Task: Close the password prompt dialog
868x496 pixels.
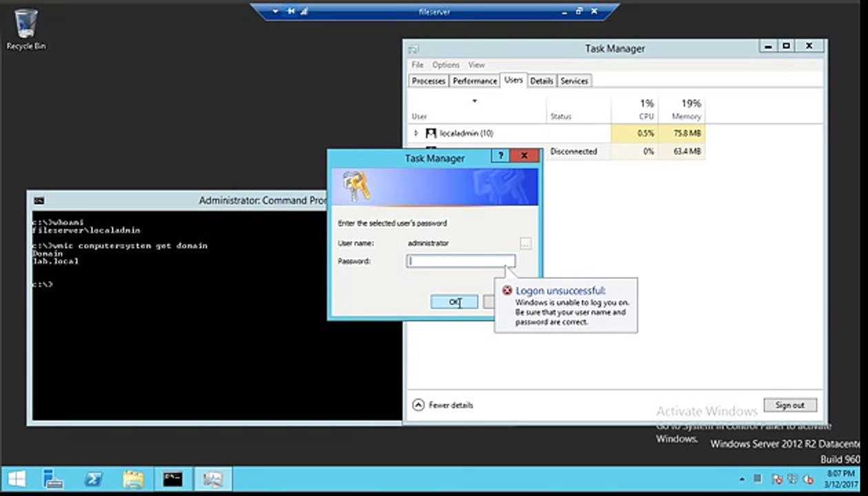Action: click(x=524, y=156)
